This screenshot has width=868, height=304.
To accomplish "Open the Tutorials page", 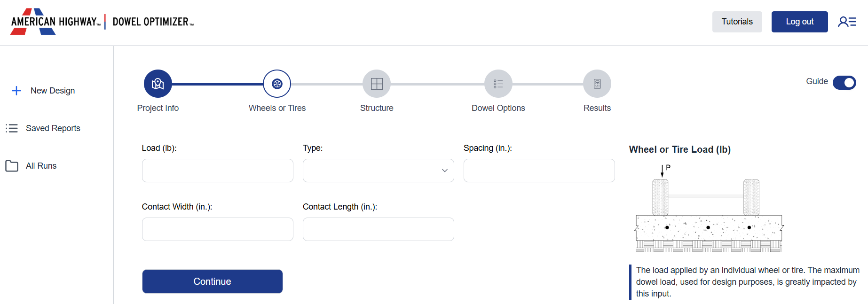I will pyautogui.click(x=737, y=22).
